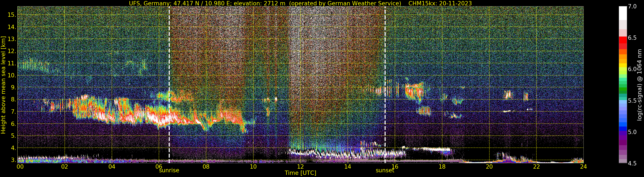Click the time axis tick label "24"

[x=583, y=166]
